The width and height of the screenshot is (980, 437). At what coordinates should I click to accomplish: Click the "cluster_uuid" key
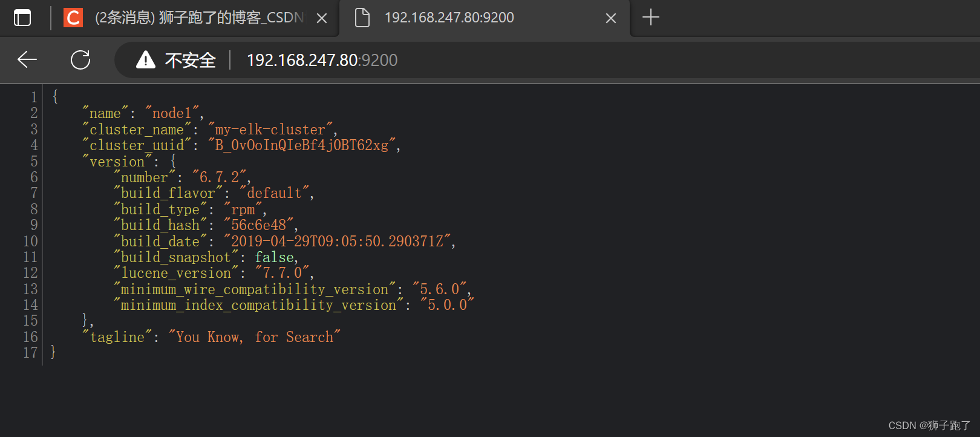137,145
